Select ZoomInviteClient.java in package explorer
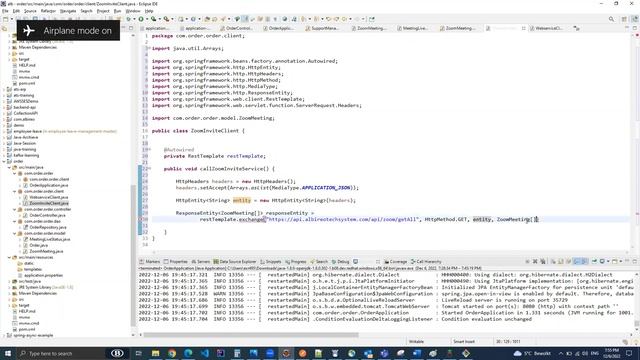Image resolution: width=640 pixels, height=360 pixels. (x=49, y=203)
